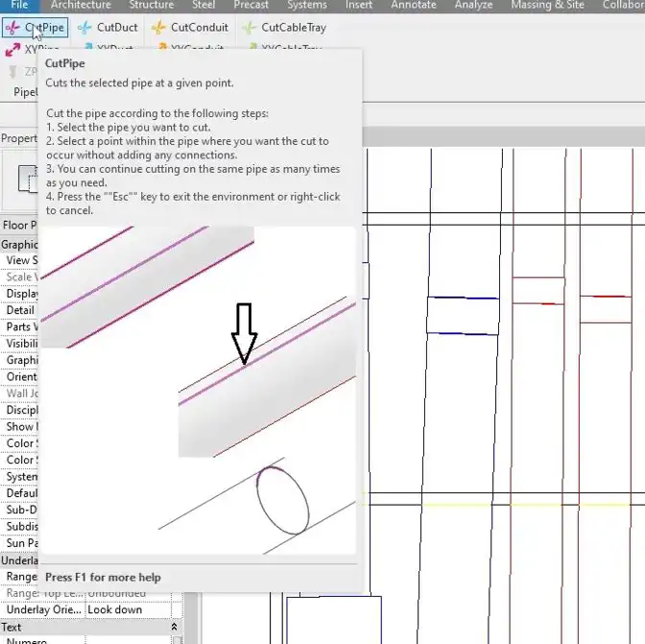Switch to the Systems ribbon tab
Image resolution: width=645 pixels, height=644 pixels.
(307, 5)
